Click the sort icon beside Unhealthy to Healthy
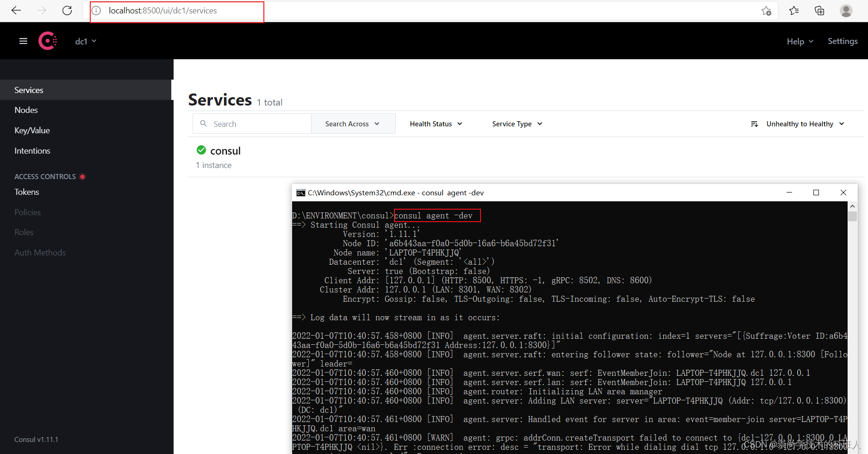This screenshot has height=454, width=868. click(754, 124)
